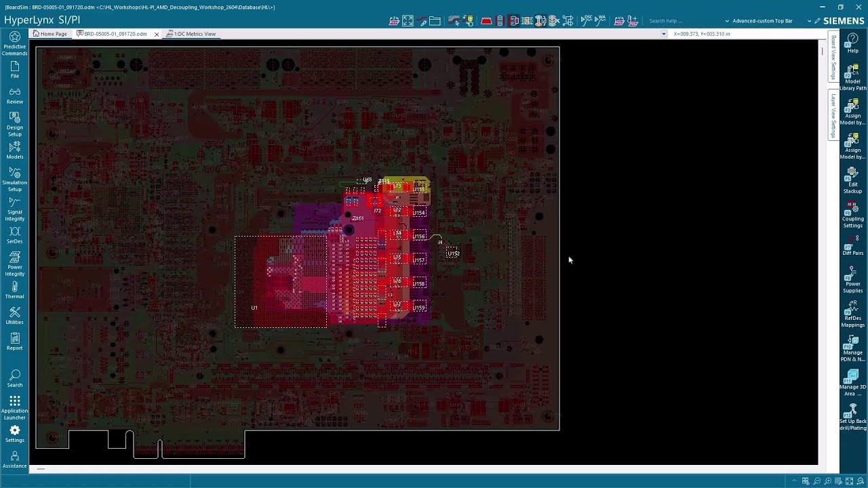Click the WA waveform analysis toolbar icon
The height and width of the screenshot is (488, 868).
tap(599, 21)
